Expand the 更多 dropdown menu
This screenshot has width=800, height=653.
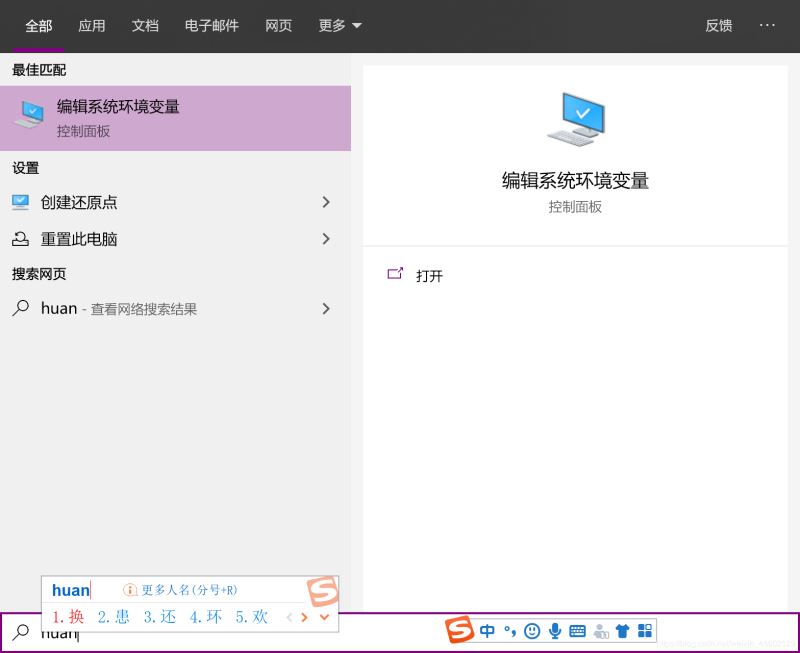tap(340, 26)
